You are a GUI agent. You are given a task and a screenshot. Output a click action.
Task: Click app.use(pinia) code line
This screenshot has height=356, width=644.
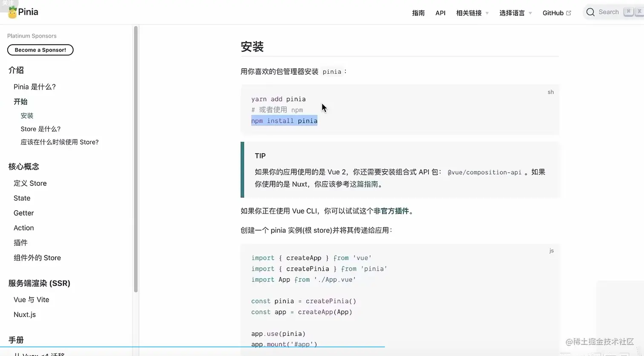point(278,333)
